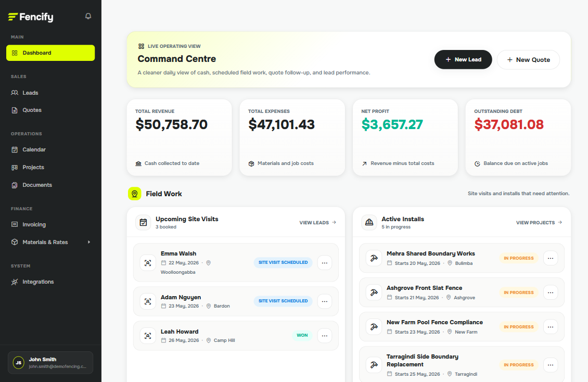Select the Leah Howard lead name
This screenshot has width=588, height=382.
pos(180,332)
